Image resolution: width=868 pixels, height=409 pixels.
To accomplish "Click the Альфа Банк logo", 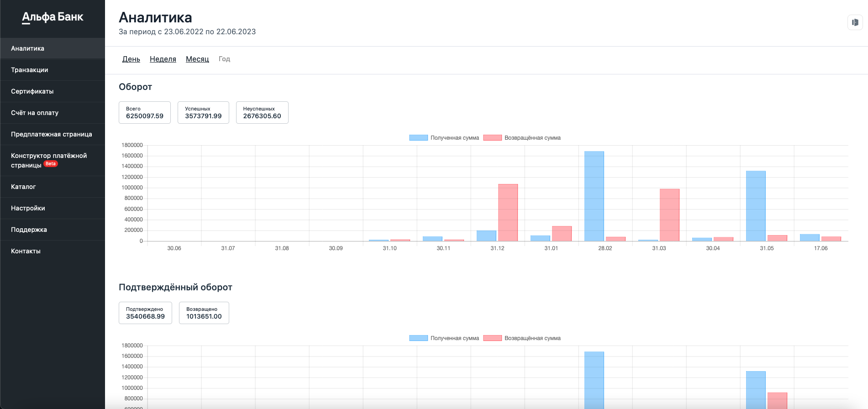I will (x=53, y=17).
